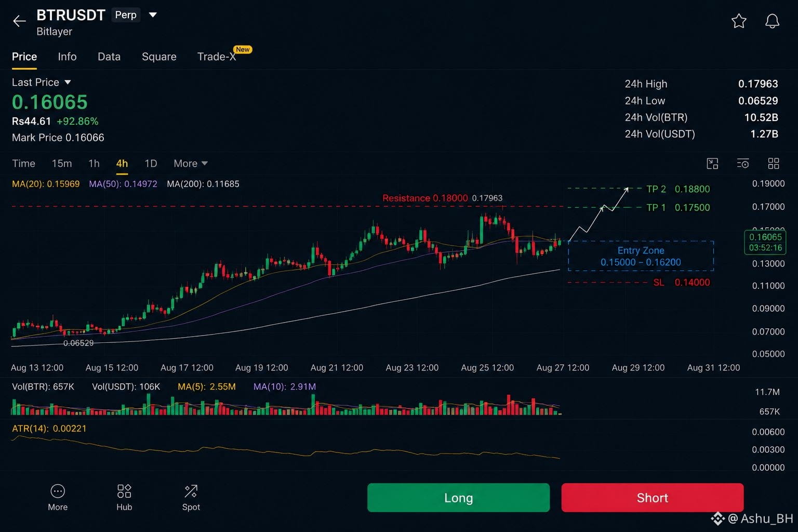Screen dimensions: 798x532
Task: Click the MA(200): 0.11685 indicator label
Action: [203, 184]
